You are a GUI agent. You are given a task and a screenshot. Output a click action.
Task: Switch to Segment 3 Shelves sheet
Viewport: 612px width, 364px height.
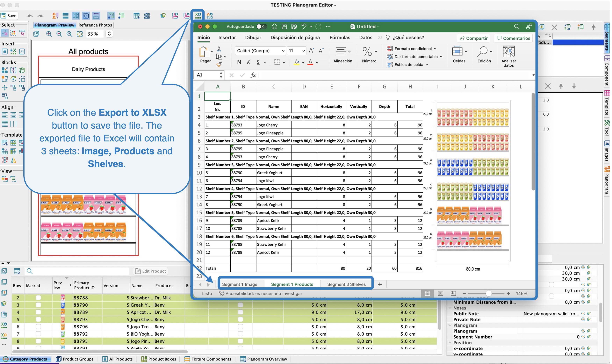[346, 284]
